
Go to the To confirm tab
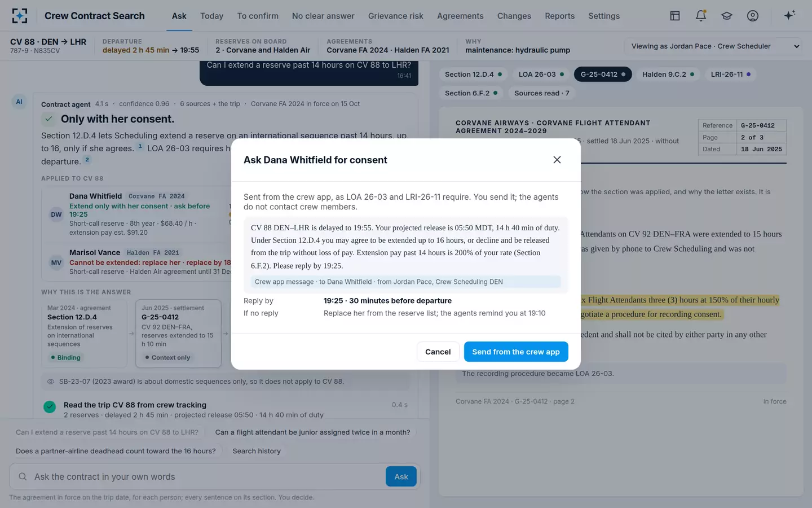coord(258,16)
